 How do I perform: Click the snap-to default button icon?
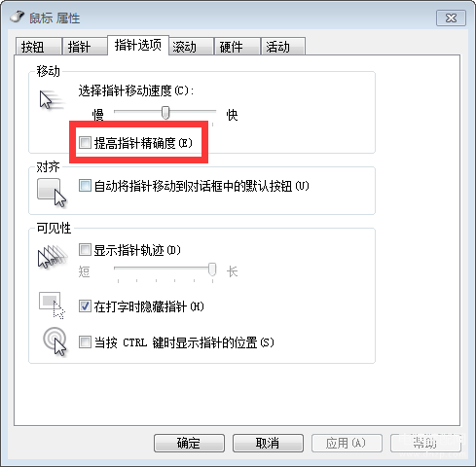click(x=52, y=193)
